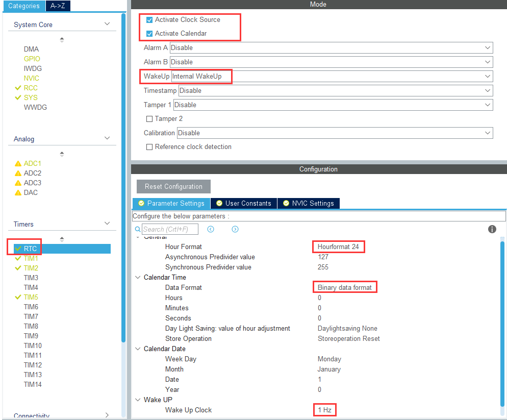Click the sort arrows under Analog

point(62,154)
